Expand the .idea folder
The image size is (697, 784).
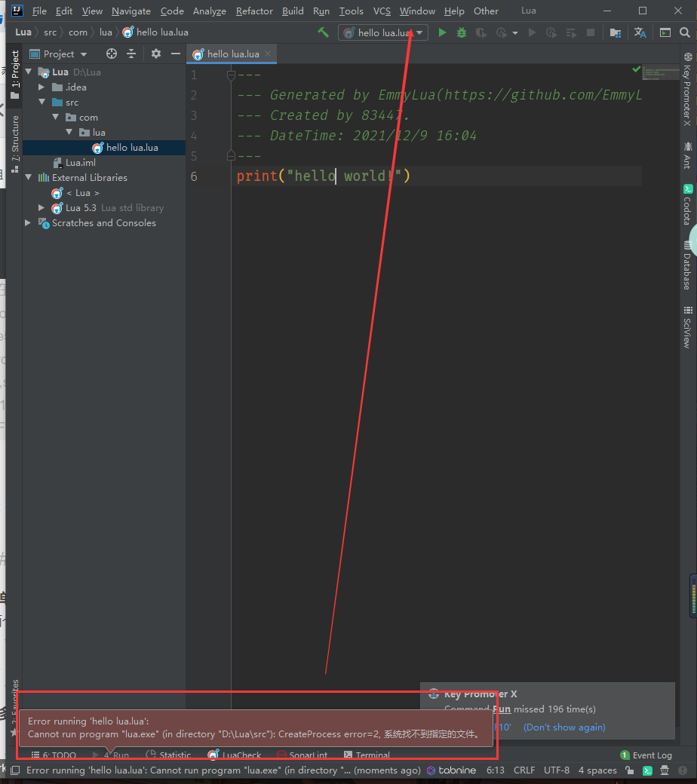tap(41, 87)
